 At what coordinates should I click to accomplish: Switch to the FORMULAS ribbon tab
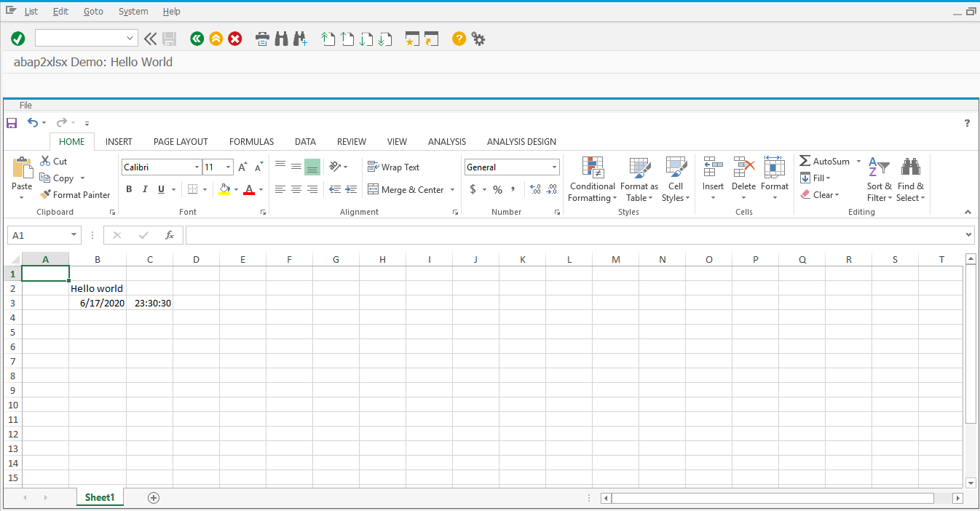251,141
